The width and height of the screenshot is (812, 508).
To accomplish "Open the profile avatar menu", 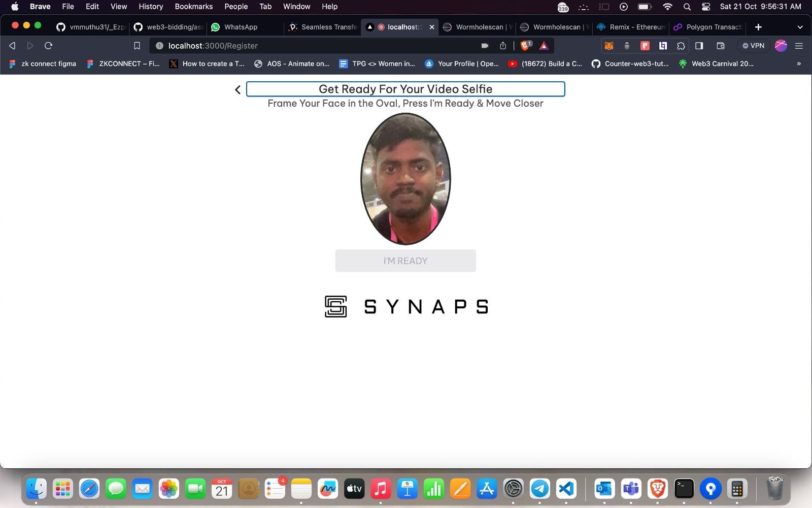I will [x=781, y=46].
